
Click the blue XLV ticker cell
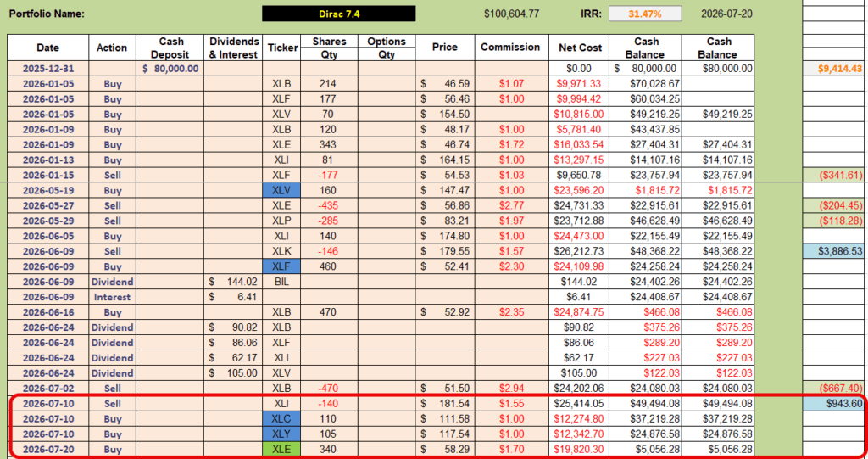281,190
